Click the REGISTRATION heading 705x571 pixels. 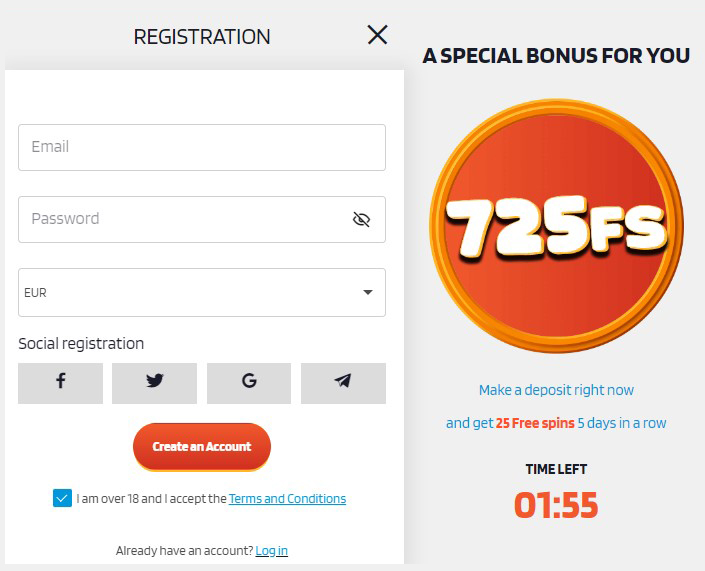[x=202, y=37]
